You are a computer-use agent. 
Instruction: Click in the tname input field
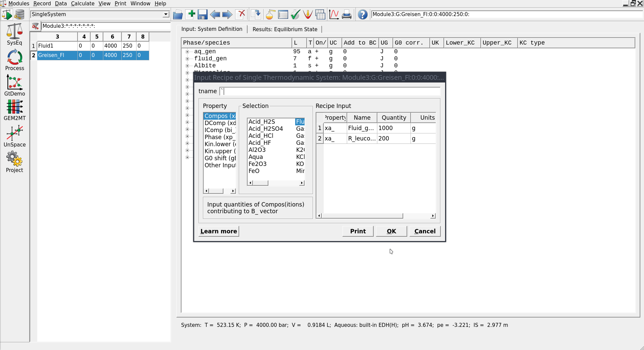330,91
